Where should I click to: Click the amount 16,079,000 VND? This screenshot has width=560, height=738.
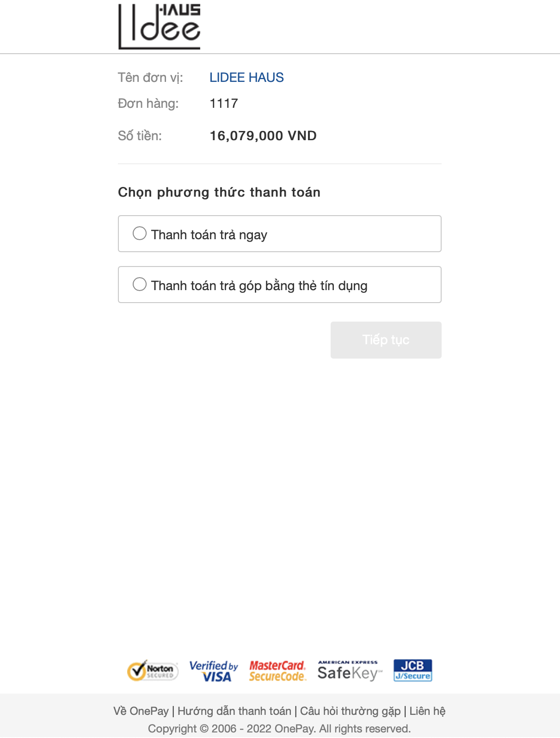(x=263, y=136)
